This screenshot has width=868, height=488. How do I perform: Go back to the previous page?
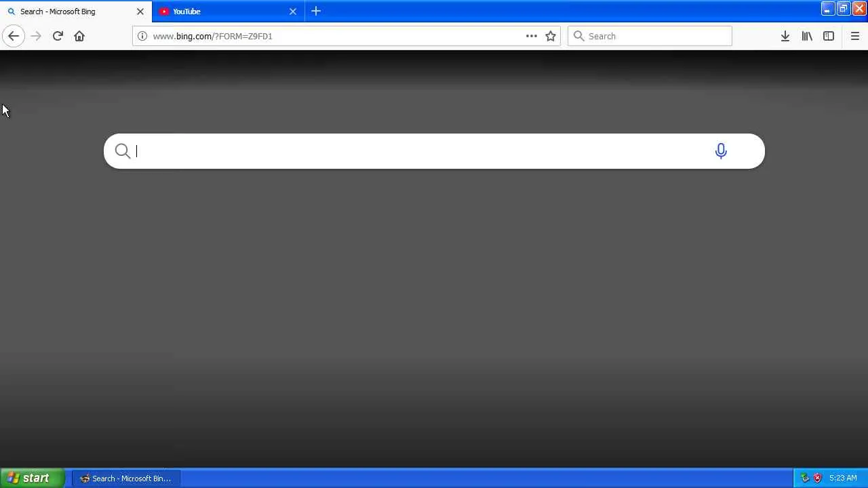[14, 36]
